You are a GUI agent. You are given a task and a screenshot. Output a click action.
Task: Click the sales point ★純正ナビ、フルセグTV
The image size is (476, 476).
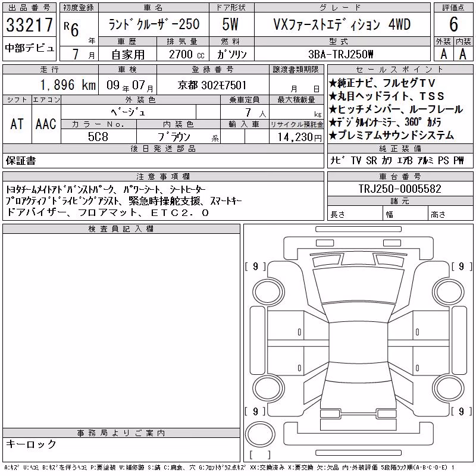coord(382,83)
